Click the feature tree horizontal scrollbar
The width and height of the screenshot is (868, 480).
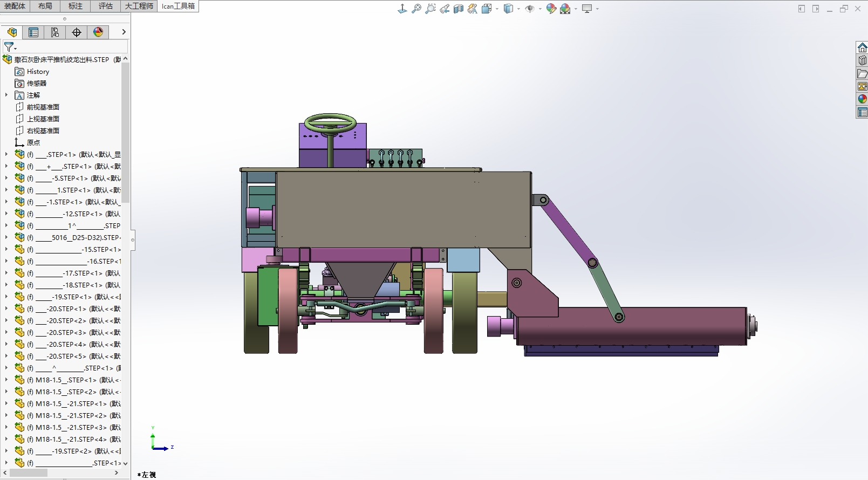coord(28,473)
